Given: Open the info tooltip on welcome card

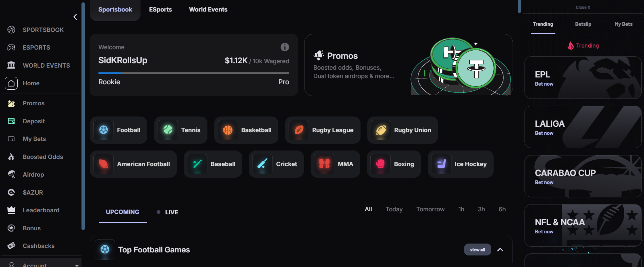Looking at the screenshot, I should 285,47.
